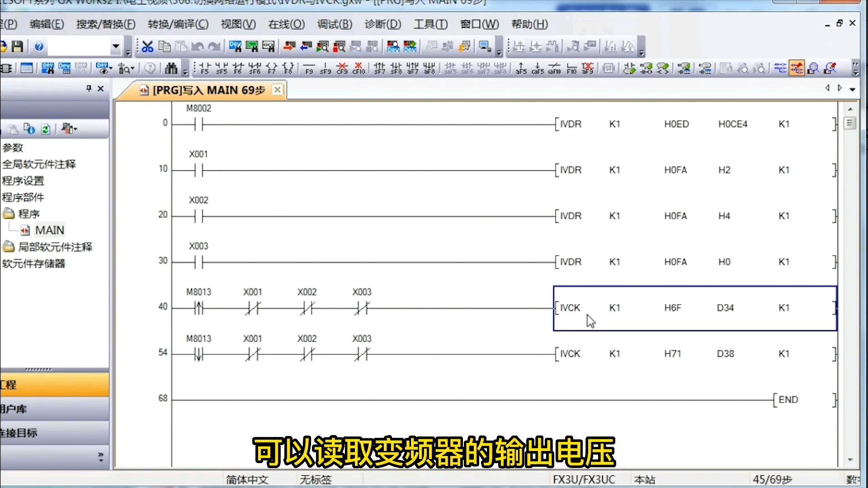Click the aF5 rising operation result icon
Image resolution: width=868 pixels, height=488 pixels.
[521, 68]
